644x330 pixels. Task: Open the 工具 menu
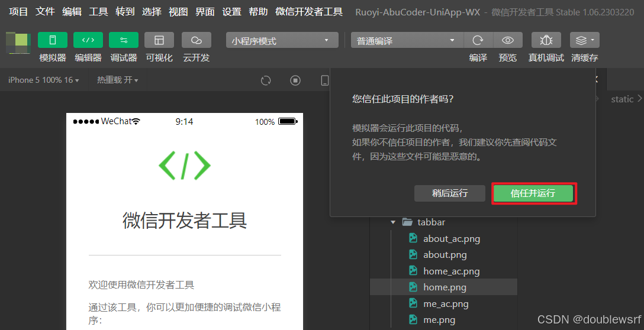[99, 11]
